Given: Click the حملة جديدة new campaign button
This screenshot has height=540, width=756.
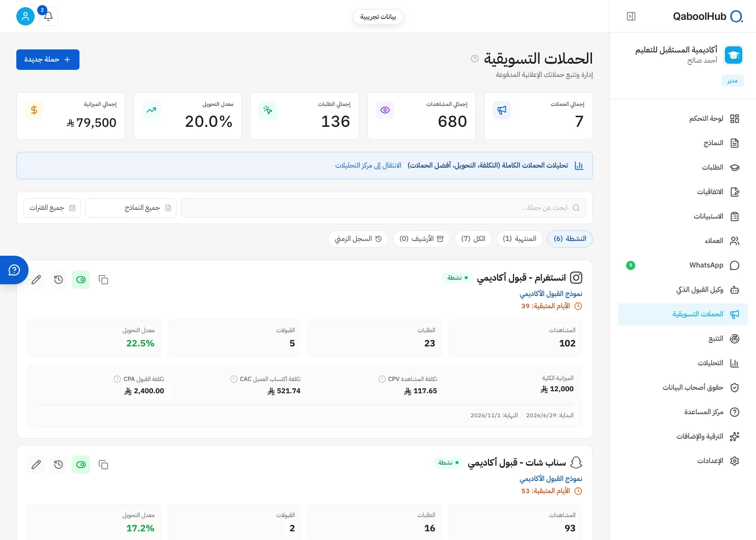Looking at the screenshot, I should 48,60.
